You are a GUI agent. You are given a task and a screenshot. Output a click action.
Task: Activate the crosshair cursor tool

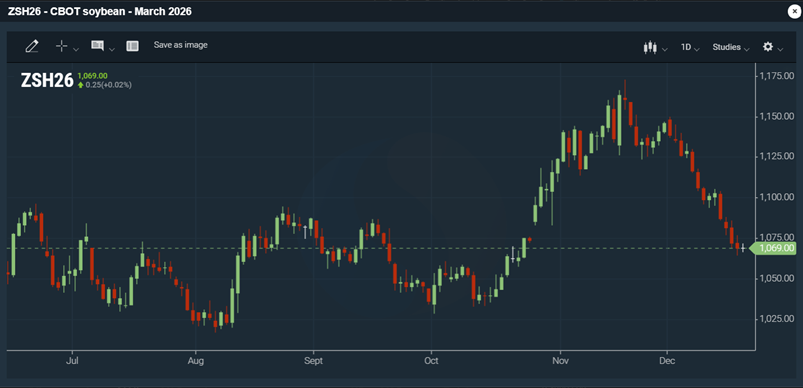[61, 46]
